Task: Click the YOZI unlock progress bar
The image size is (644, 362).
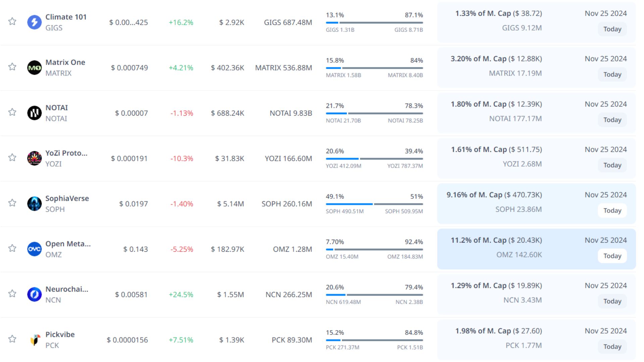Action: [374, 159]
